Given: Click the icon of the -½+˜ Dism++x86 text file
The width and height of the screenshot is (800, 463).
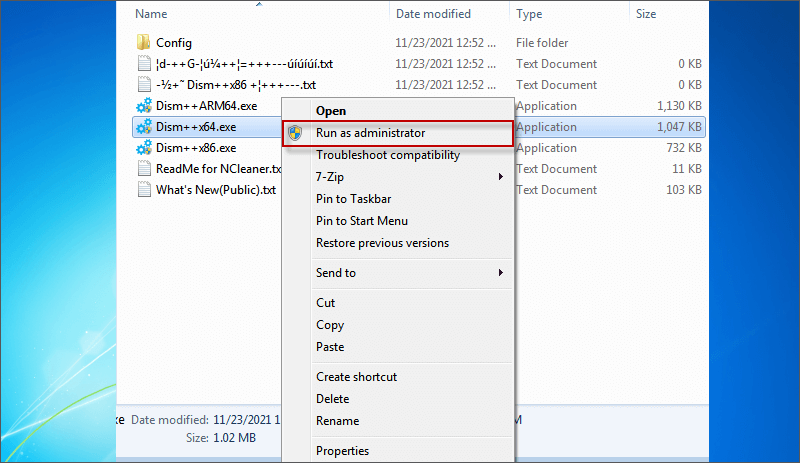Looking at the screenshot, I should click(144, 84).
